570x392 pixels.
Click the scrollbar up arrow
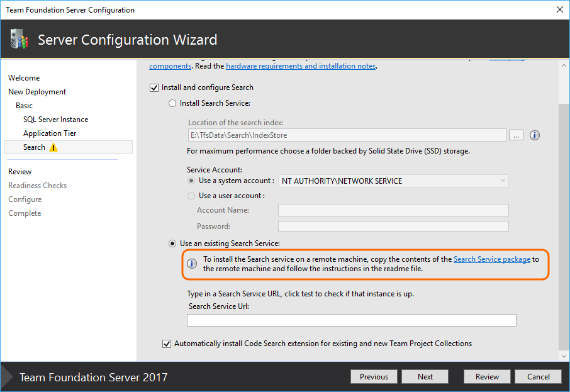[x=564, y=66]
